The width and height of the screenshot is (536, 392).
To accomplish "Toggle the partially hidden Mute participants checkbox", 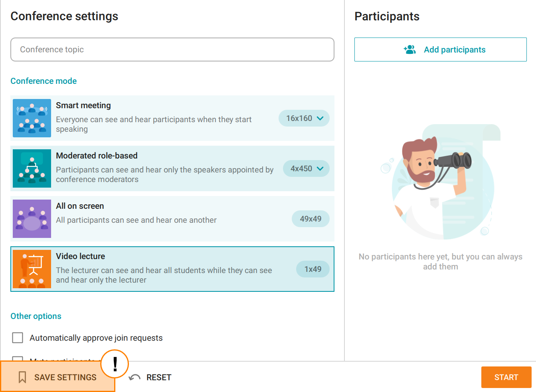I will [x=18, y=358].
